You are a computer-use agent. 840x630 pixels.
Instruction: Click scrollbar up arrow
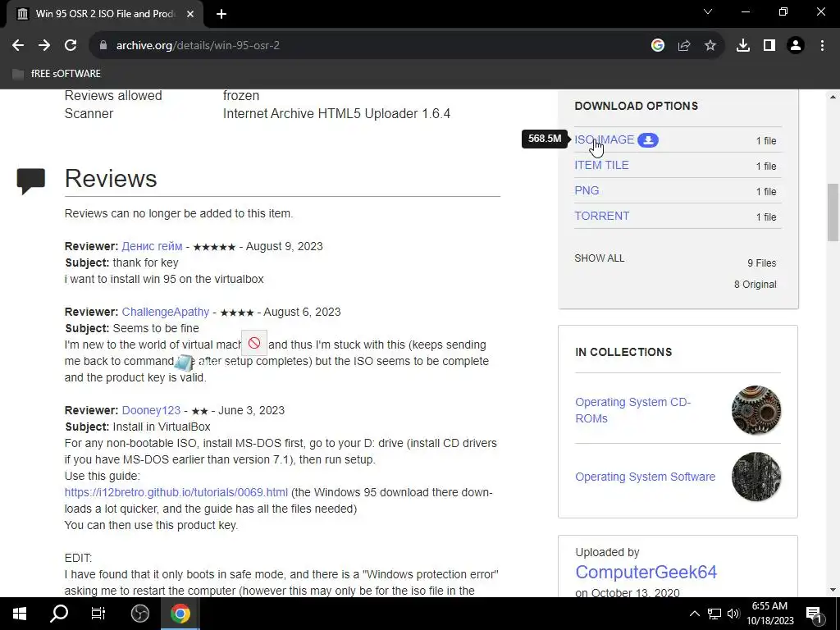(833, 97)
